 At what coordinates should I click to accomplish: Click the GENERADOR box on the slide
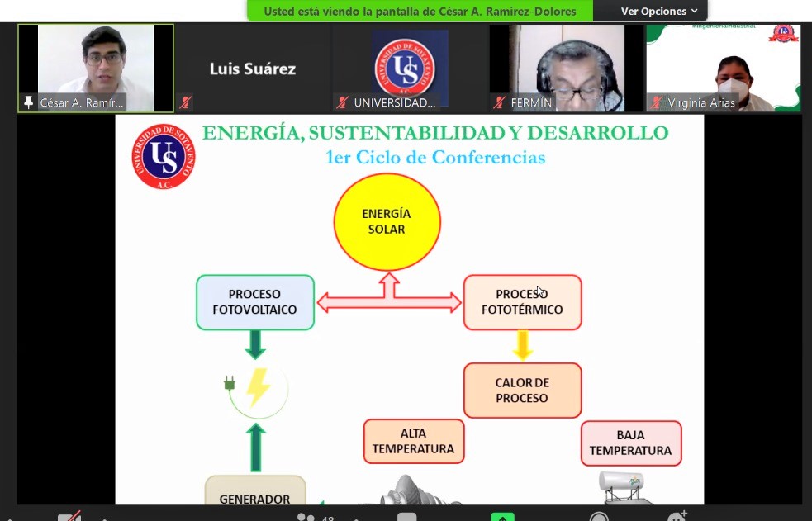[254, 491]
